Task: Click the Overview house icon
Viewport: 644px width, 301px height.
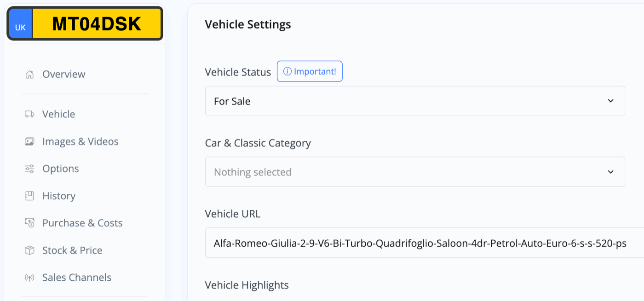Action: pos(29,74)
